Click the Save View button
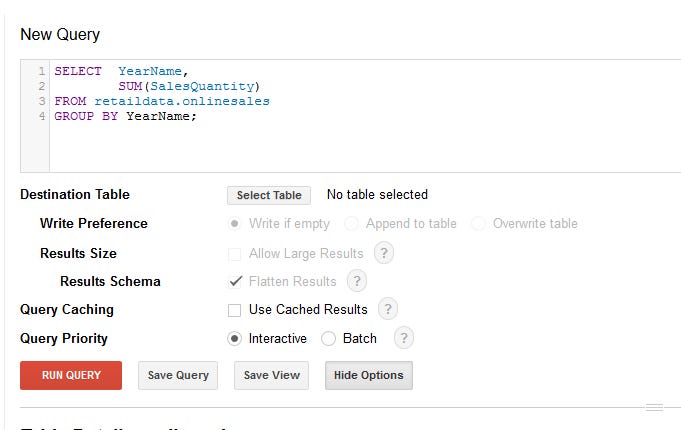 click(x=272, y=375)
